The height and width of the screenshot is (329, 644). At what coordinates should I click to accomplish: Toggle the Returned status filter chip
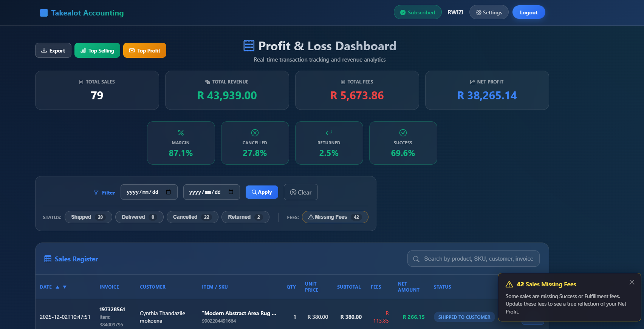[x=245, y=217]
